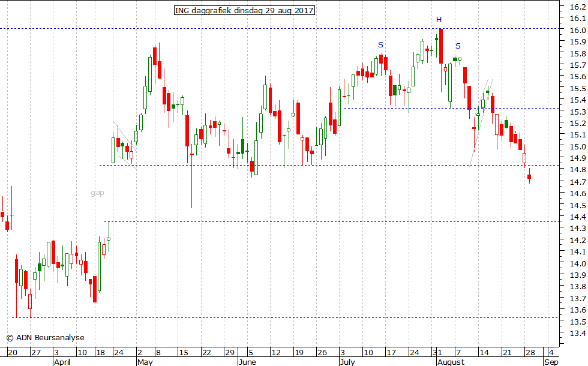Click the price label 15.1
This screenshot has height=366, width=588.
click(x=578, y=134)
